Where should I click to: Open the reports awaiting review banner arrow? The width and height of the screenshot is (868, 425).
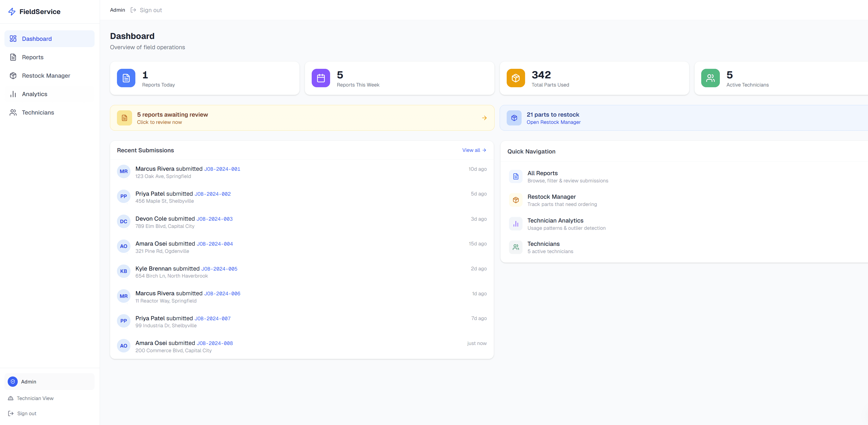[x=484, y=118]
